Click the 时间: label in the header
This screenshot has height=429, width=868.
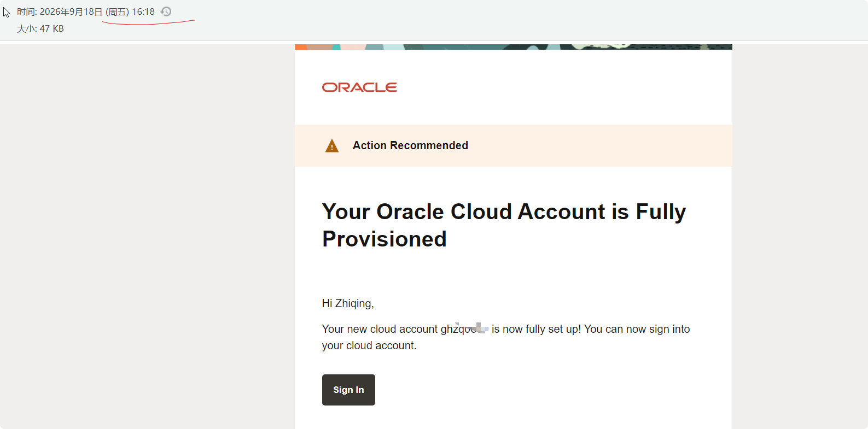(x=27, y=12)
